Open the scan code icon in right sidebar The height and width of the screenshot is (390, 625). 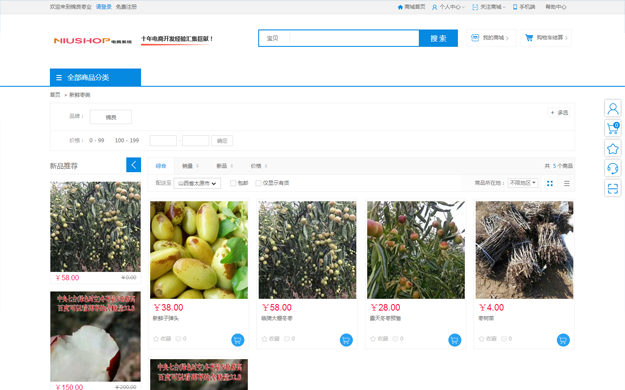[x=613, y=188]
